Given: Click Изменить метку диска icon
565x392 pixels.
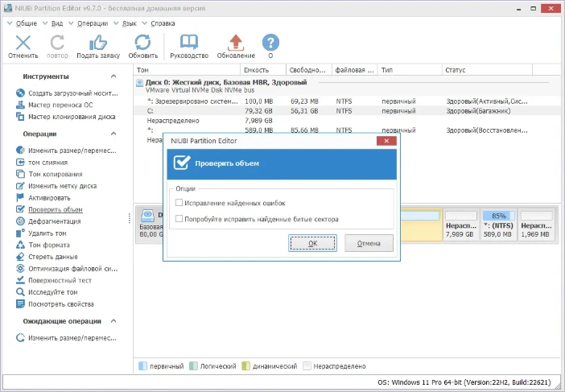Looking at the screenshot, I should (x=20, y=186).
